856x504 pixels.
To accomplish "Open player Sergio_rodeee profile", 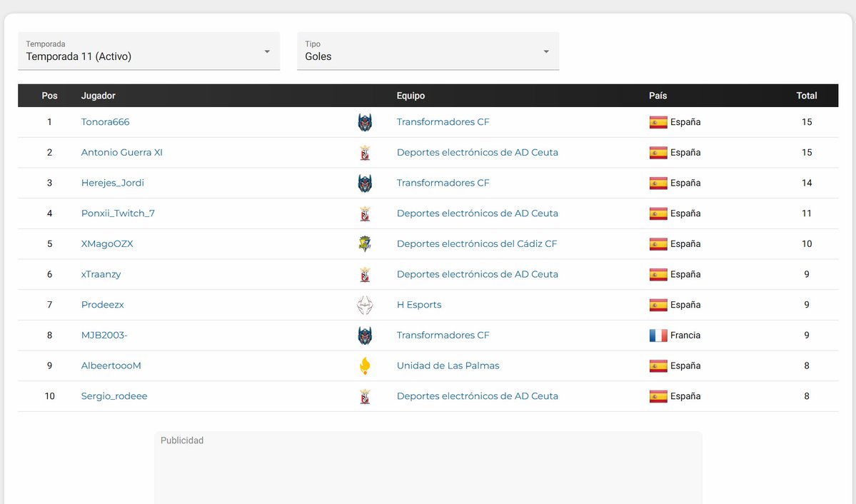I will pos(114,396).
